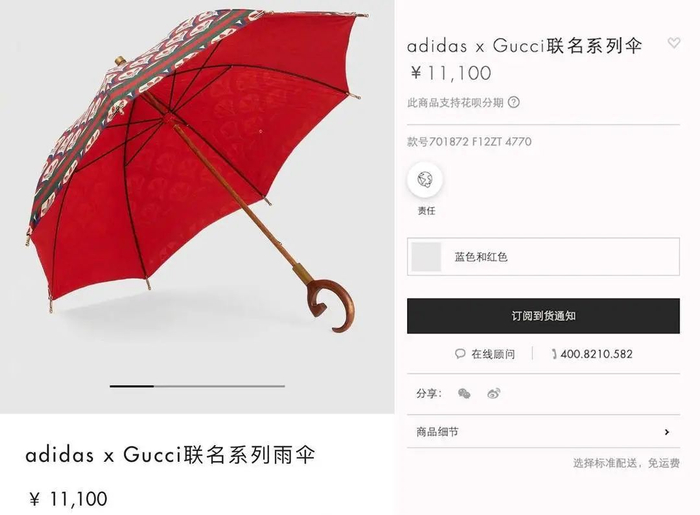
Task: Click the 责任 label under globe
Action: click(426, 211)
